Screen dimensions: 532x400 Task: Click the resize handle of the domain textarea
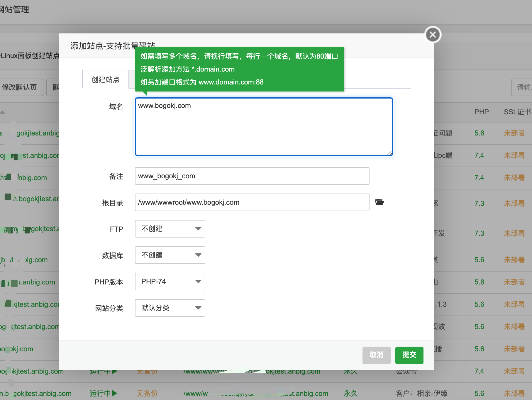click(x=390, y=153)
